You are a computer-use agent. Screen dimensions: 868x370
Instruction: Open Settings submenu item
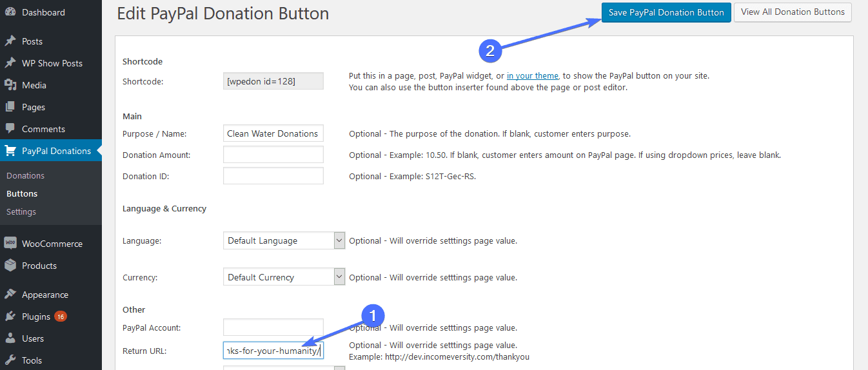pyautogui.click(x=21, y=211)
